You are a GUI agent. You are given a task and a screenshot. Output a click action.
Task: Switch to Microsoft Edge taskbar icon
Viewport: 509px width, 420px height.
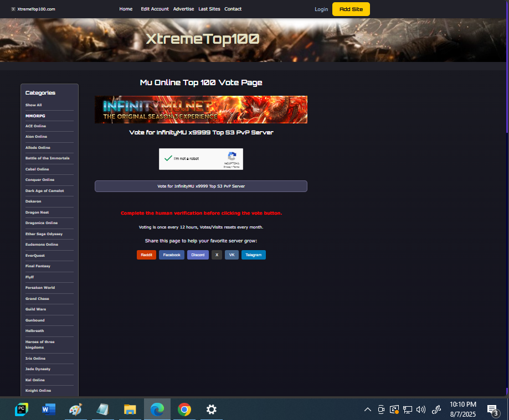[157, 409]
